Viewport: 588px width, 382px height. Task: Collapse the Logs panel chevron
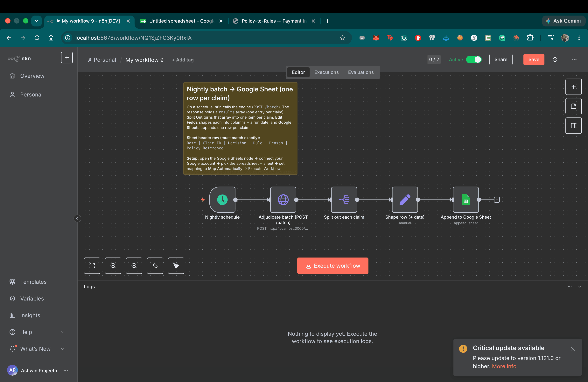[580, 287]
